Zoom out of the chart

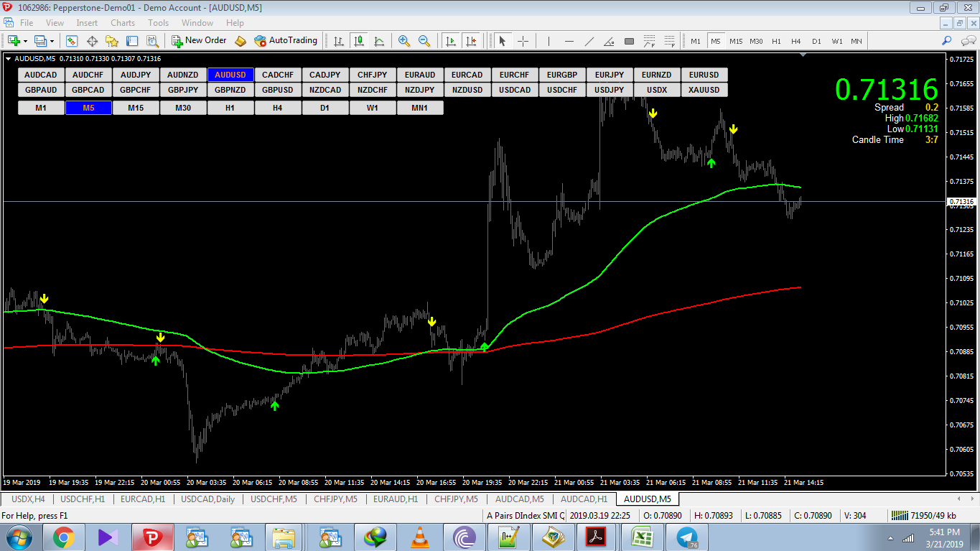[x=424, y=41]
